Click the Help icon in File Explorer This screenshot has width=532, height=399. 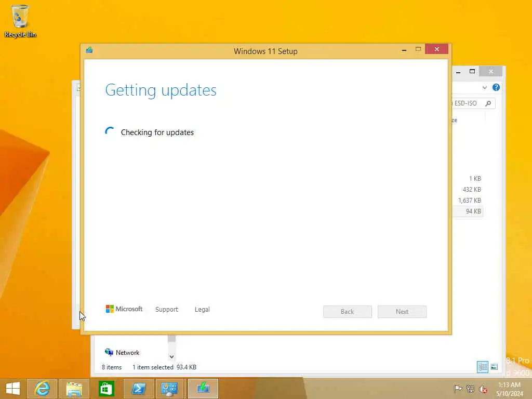pos(496,87)
